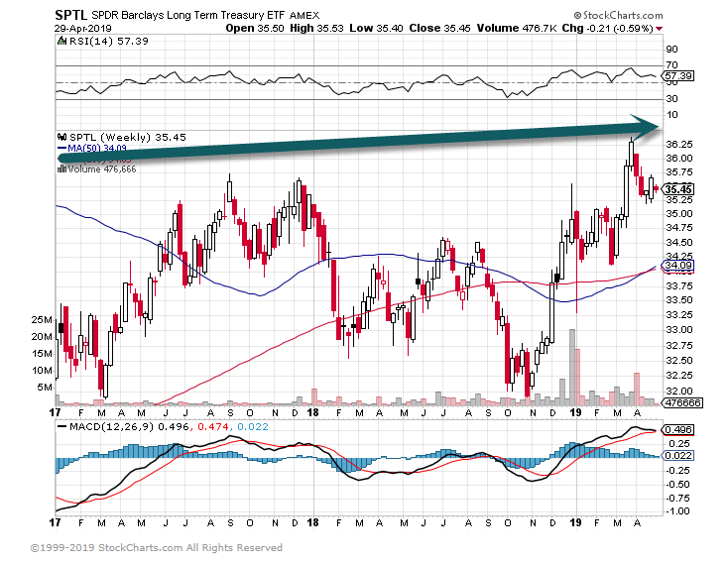Click the 35.00 price axis label

pos(678,214)
